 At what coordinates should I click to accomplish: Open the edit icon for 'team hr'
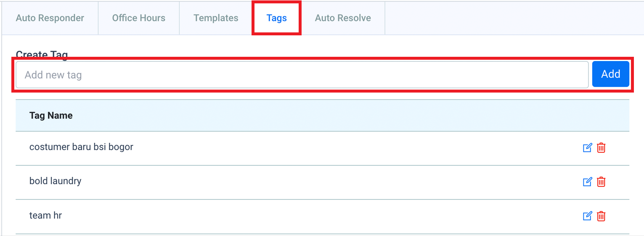[587, 216]
